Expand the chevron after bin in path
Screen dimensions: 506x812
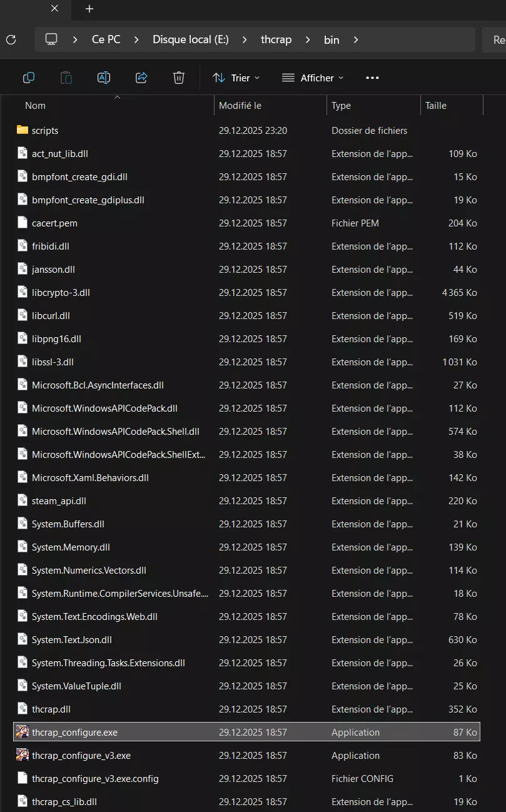(356, 39)
